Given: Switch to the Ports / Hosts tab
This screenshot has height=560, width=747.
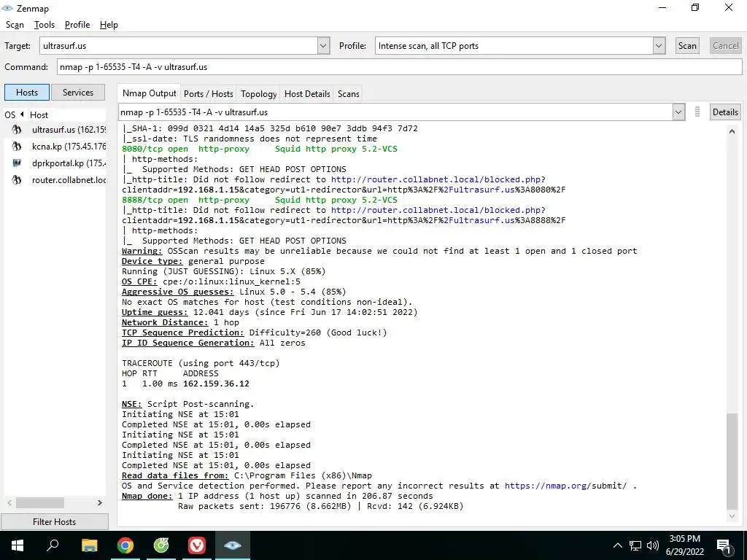Looking at the screenshot, I should tap(208, 94).
